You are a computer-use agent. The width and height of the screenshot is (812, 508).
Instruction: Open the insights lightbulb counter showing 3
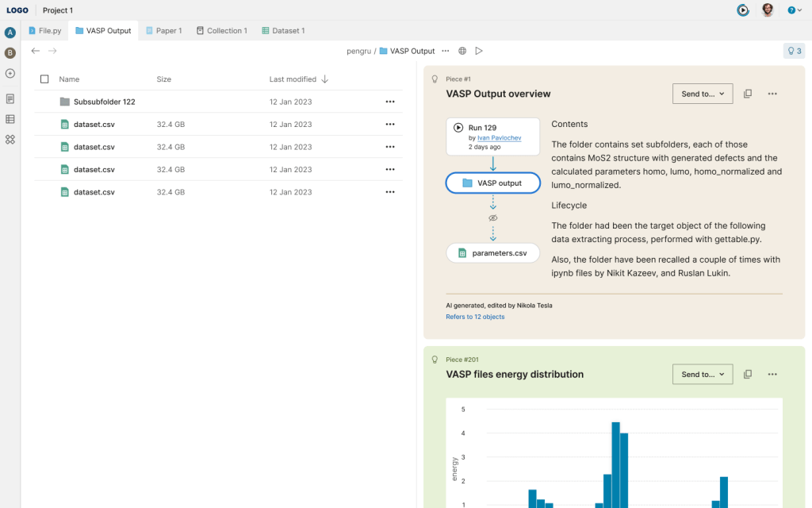[x=793, y=51]
